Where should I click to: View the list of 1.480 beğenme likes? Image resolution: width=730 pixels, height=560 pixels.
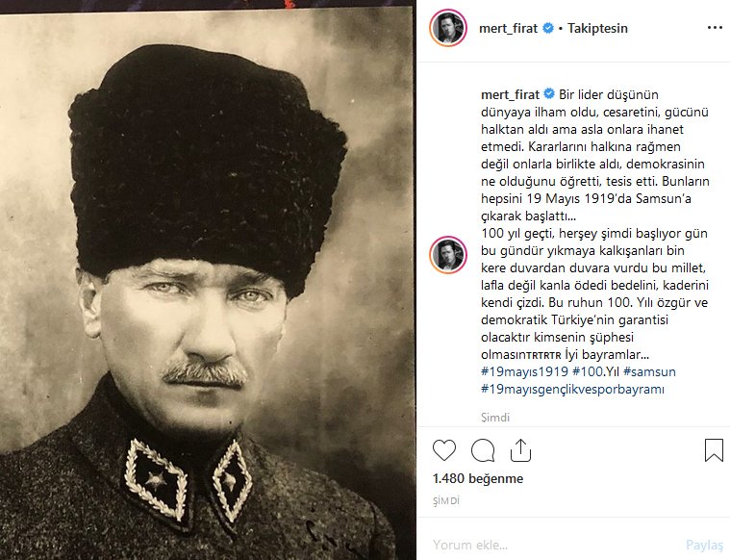point(478,478)
